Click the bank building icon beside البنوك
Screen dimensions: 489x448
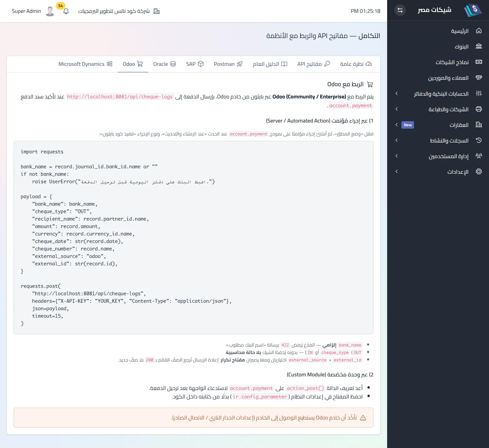coord(479,46)
